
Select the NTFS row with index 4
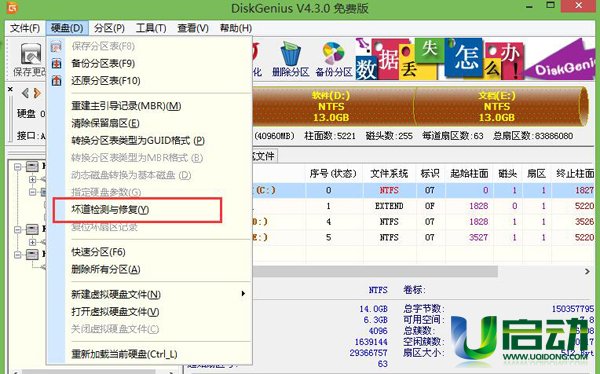[423, 222]
